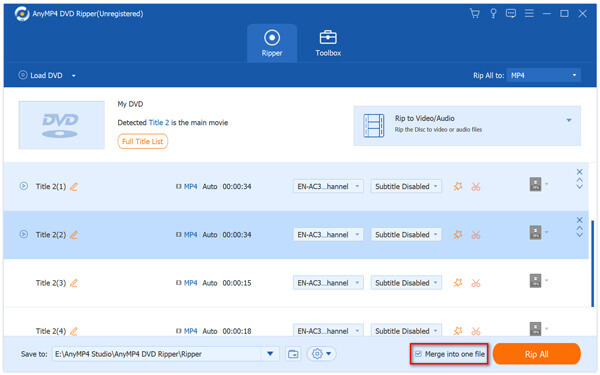The height and width of the screenshot is (375, 600).
Task: Click the title list vertical scrollbar
Action: point(593,263)
